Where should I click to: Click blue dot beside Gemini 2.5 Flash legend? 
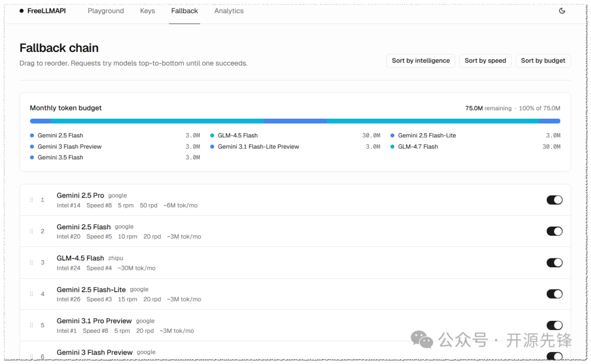(32, 135)
